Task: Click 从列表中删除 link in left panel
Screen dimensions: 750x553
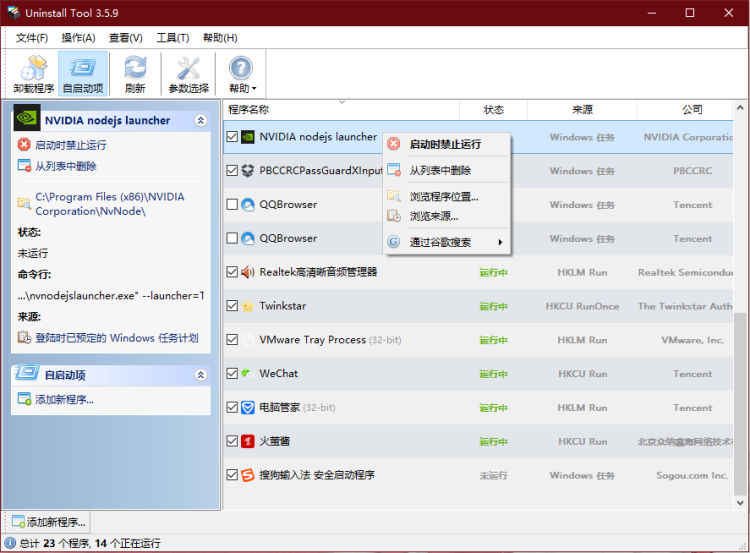Action: tap(66, 166)
